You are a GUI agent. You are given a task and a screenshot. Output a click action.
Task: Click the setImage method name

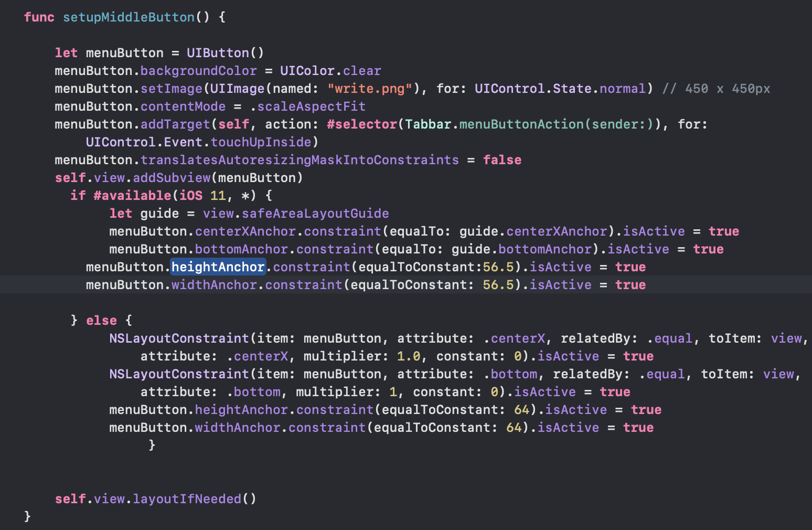pos(172,89)
